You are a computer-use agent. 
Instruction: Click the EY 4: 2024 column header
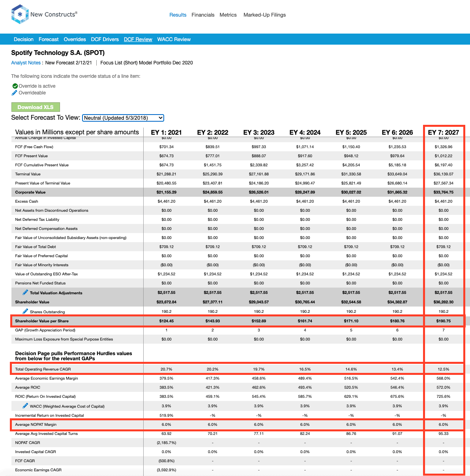click(x=305, y=132)
